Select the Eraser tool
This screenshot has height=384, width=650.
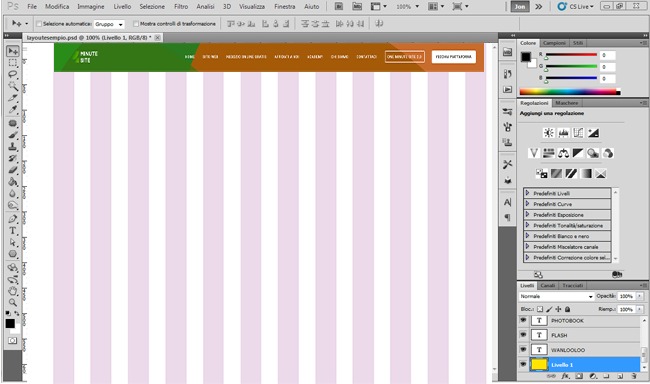coord(13,170)
